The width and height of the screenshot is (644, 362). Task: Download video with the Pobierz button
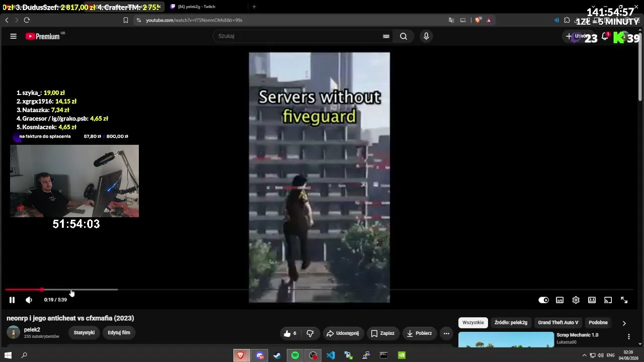[419, 333]
